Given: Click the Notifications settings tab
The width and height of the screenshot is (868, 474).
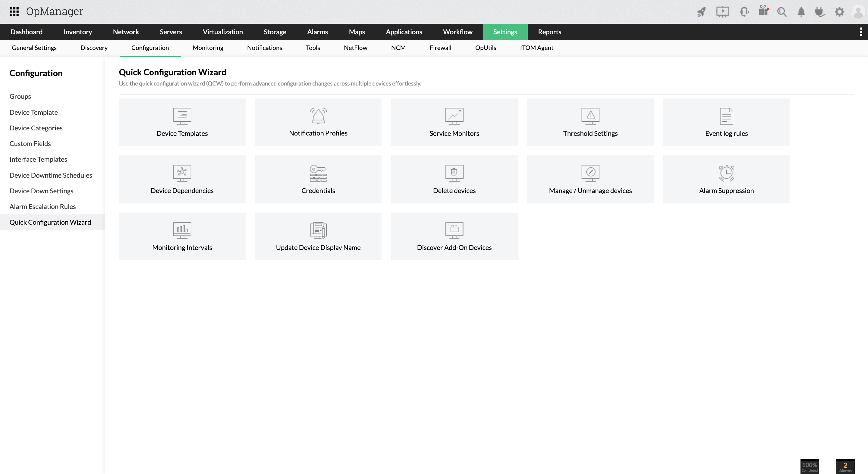Looking at the screenshot, I should (x=265, y=48).
